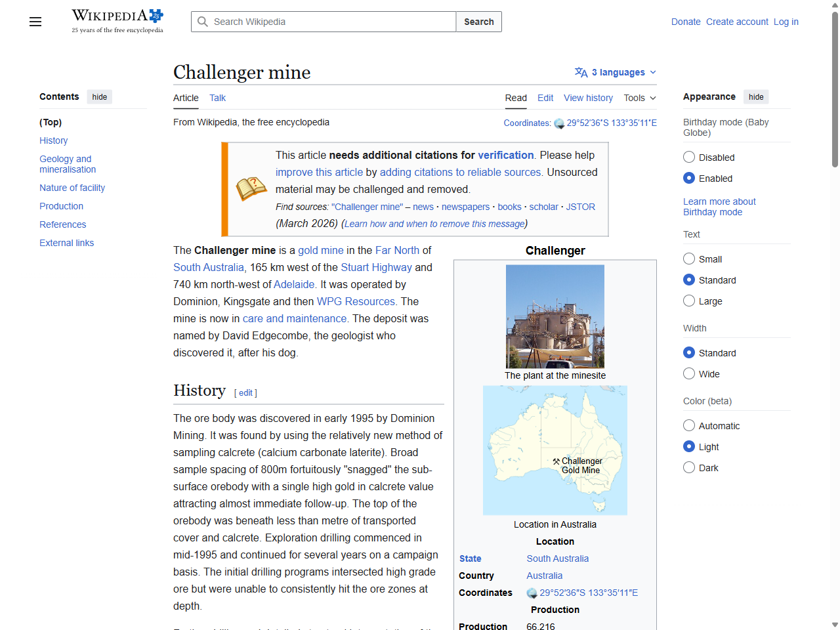Open the Stuart Highway link
Screen dimensions: 840x630
click(377, 267)
